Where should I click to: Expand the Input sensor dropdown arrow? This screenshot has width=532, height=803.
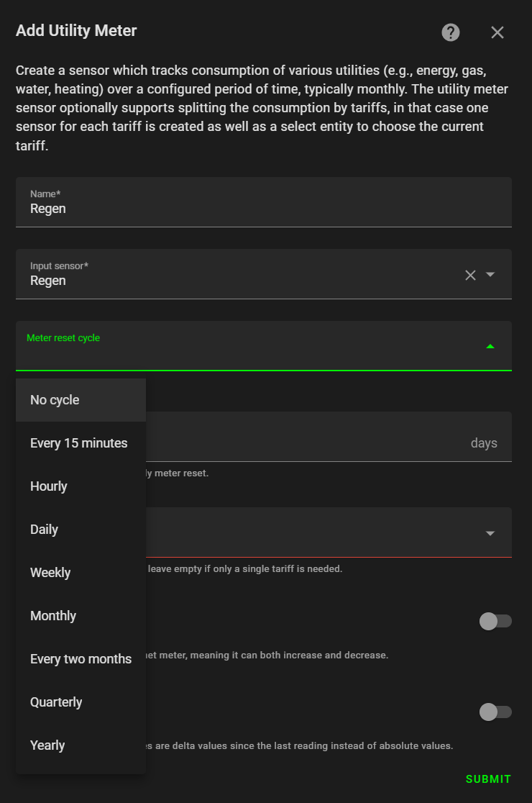tap(490, 274)
